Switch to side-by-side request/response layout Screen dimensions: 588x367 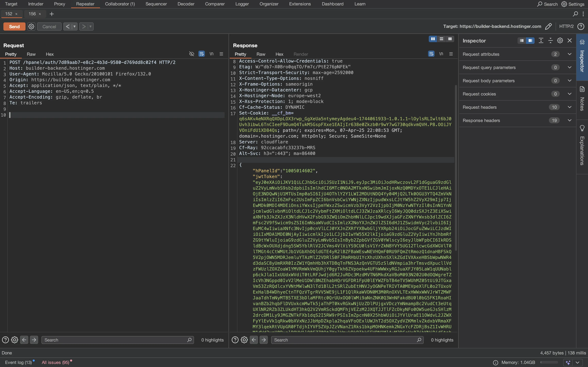pyautogui.click(x=433, y=39)
